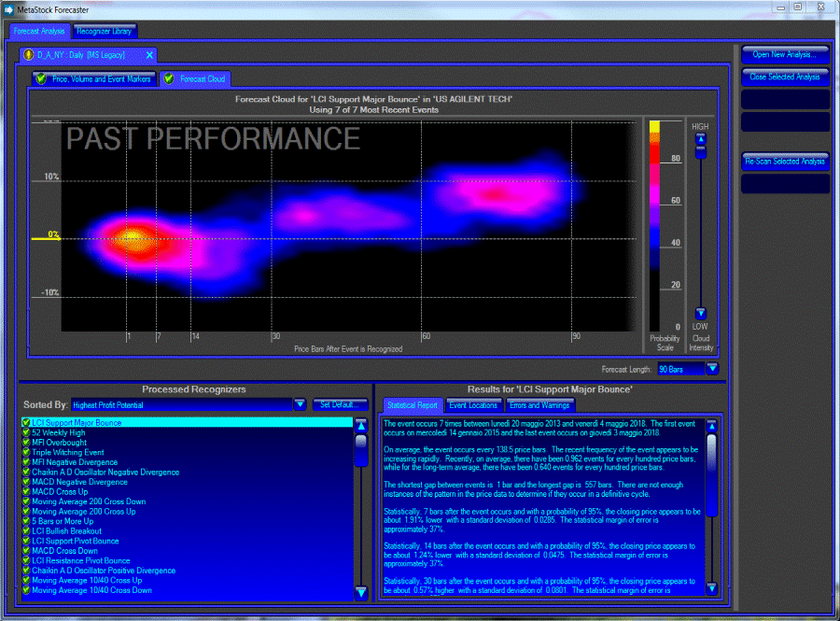This screenshot has height=621, width=840.
Task: Click Re-Scan Selected Analysis button
Action: point(785,162)
